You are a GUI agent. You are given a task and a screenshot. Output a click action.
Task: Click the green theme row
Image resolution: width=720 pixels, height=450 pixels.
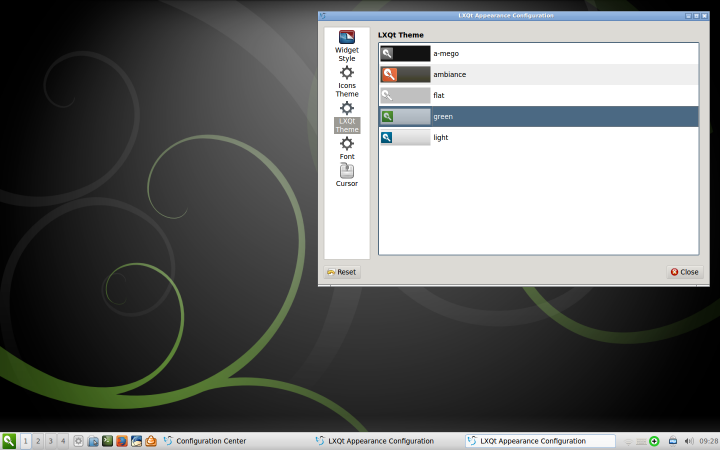point(539,117)
